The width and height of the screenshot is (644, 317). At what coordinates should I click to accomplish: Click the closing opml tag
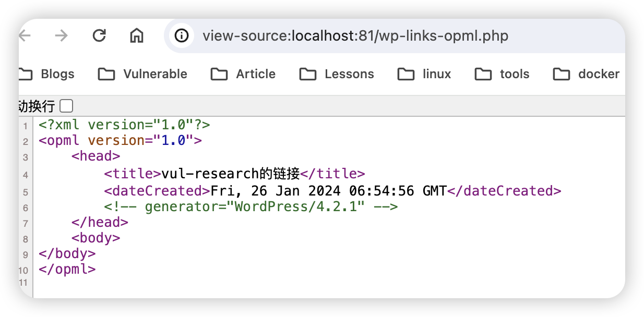pyautogui.click(x=67, y=270)
